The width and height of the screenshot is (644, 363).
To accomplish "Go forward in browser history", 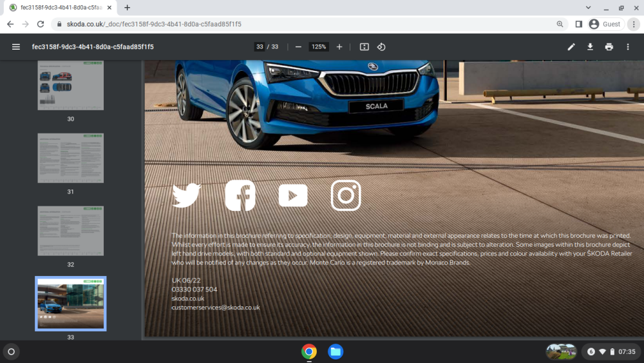I will coord(26,25).
